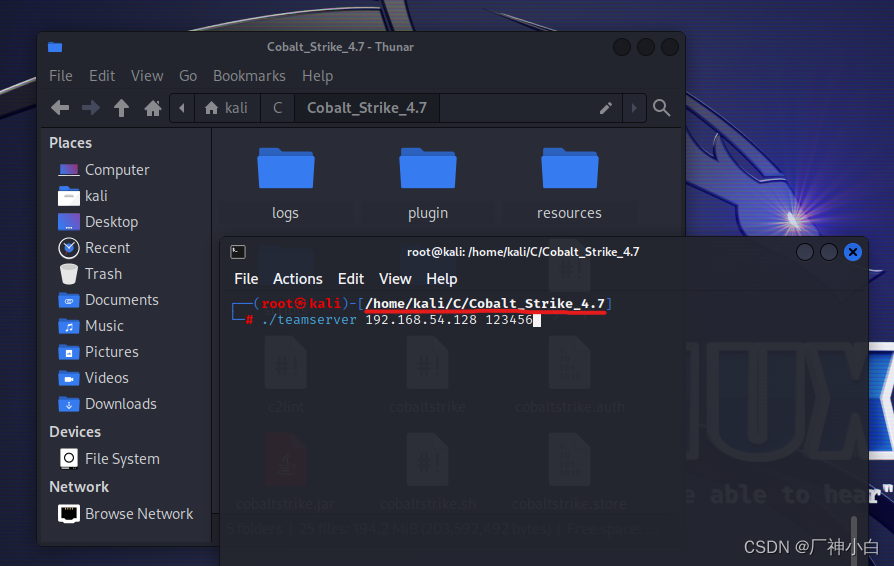894x566 pixels.
Task: Select the resources folder icon
Action: click(570, 169)
